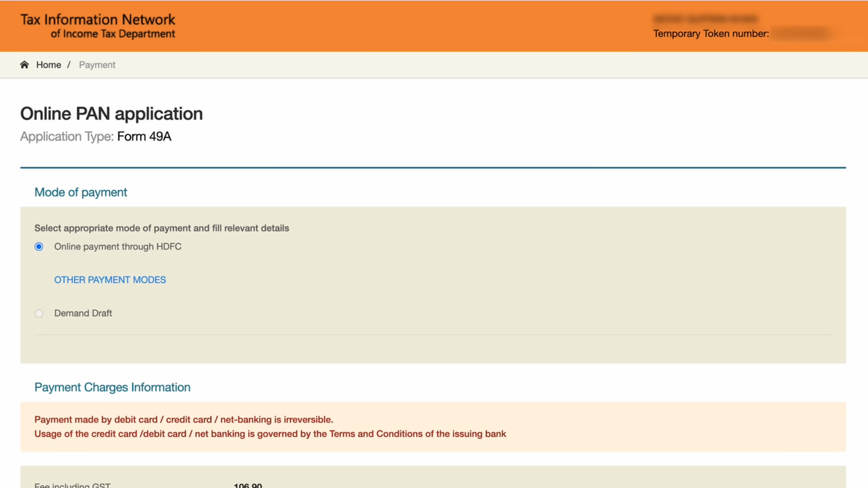Screen dimensions: 868x488
Task: Click the payment mode instruction text
Action: tap(161, 228)
